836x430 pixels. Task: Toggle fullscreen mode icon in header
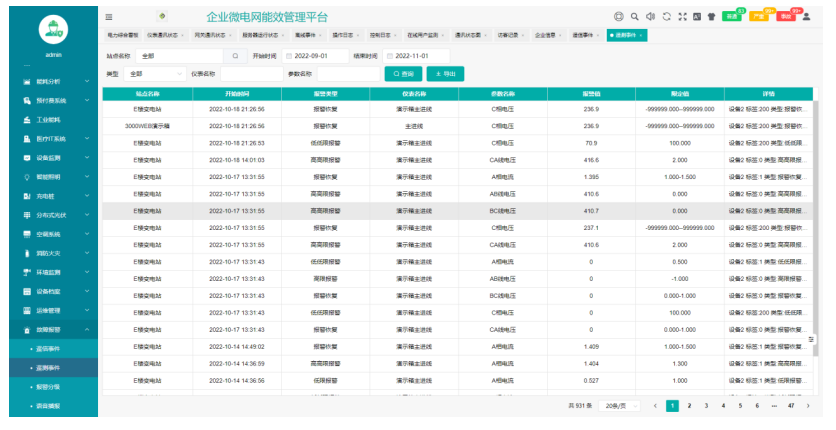pyautogui.click(x=682, y=17)
